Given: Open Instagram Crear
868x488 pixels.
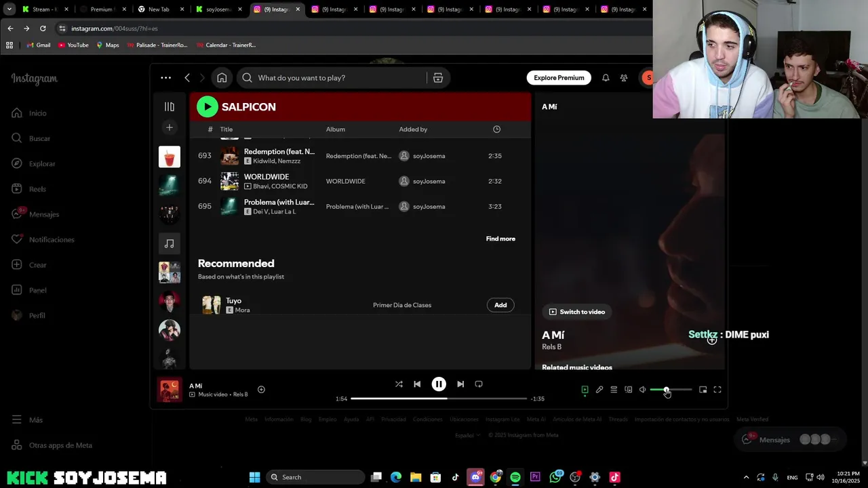Looking at the screenshot, I should click(29, 265).
